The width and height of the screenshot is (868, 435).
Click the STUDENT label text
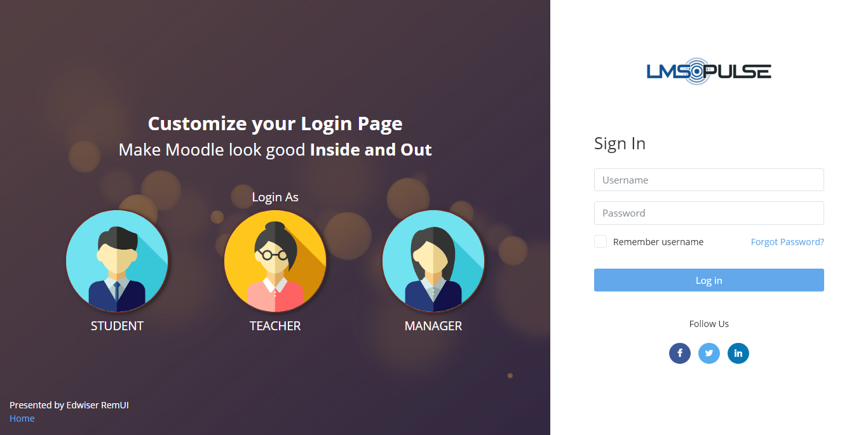tap(117, 326)
